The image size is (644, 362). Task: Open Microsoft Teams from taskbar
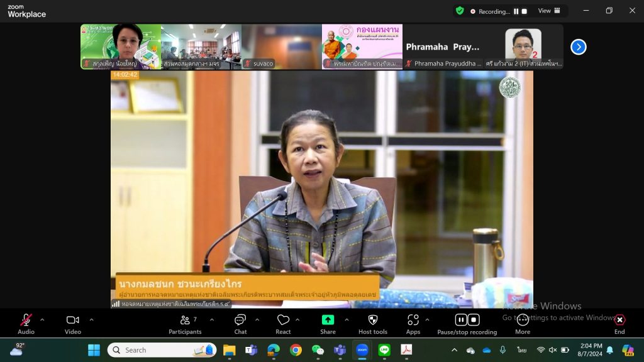[251, 350]
